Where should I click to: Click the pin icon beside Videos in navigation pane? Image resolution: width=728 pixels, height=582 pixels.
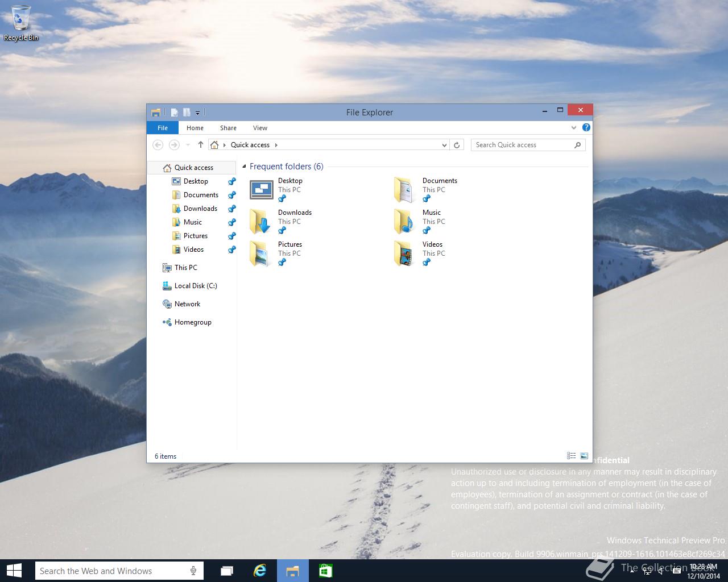231,250
